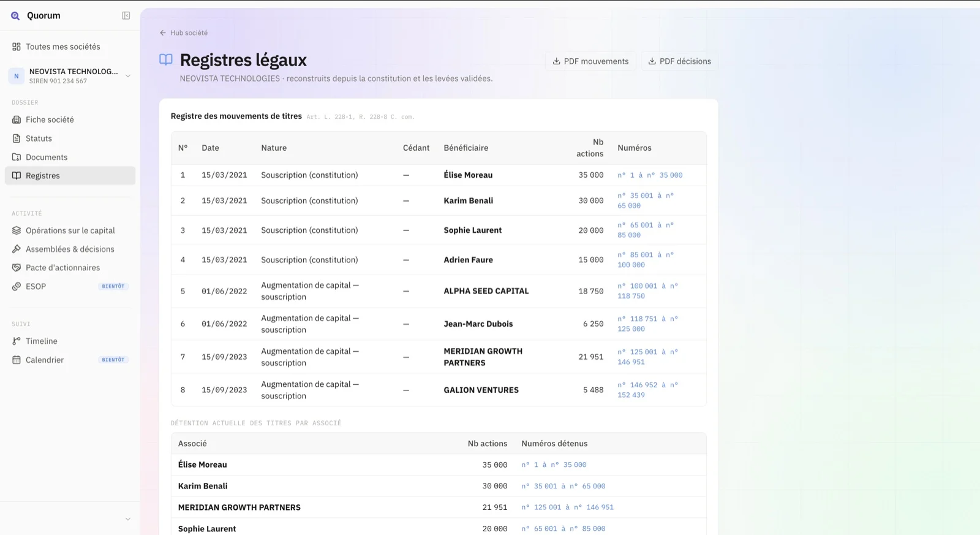Click the Bénéficiaire column header

point(466,148)
